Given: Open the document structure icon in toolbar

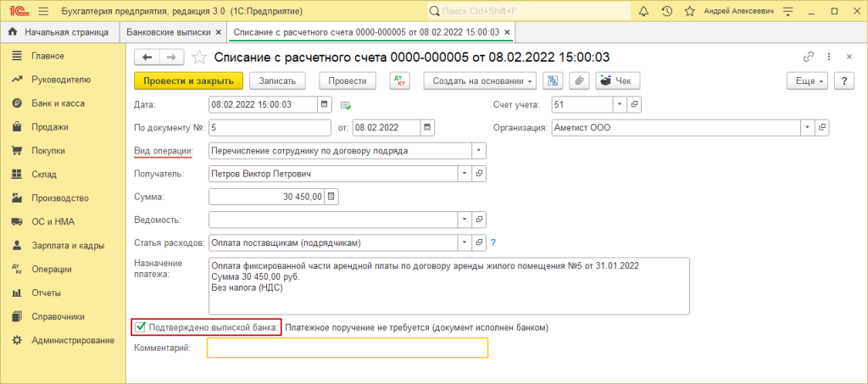Looking at the screenshot, I should point(554,81).
